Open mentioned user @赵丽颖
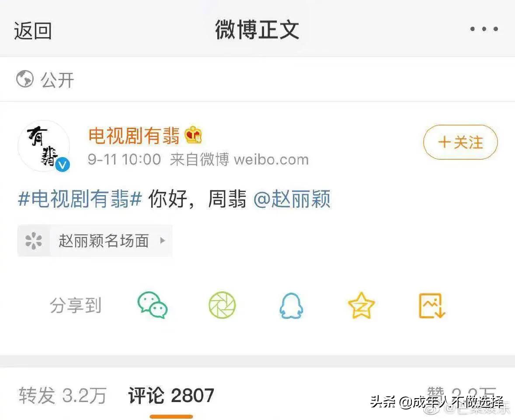 click(292, 199)
